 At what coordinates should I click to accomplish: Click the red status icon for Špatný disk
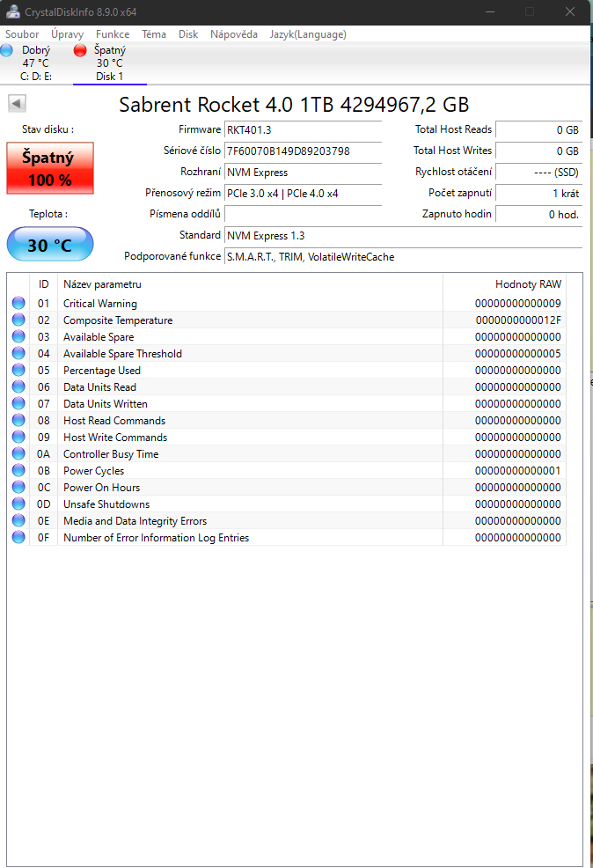tap(80, 50)
